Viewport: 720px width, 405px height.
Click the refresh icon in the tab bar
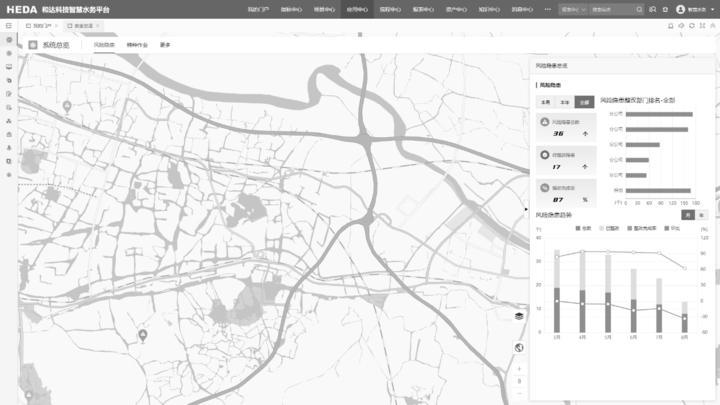pos(692,25)
